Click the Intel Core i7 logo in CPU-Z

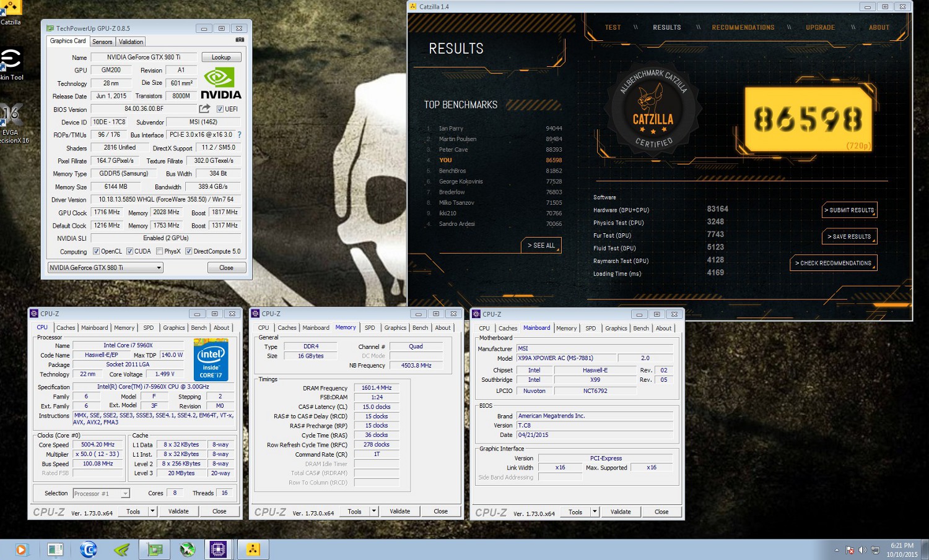click(211, 360)
